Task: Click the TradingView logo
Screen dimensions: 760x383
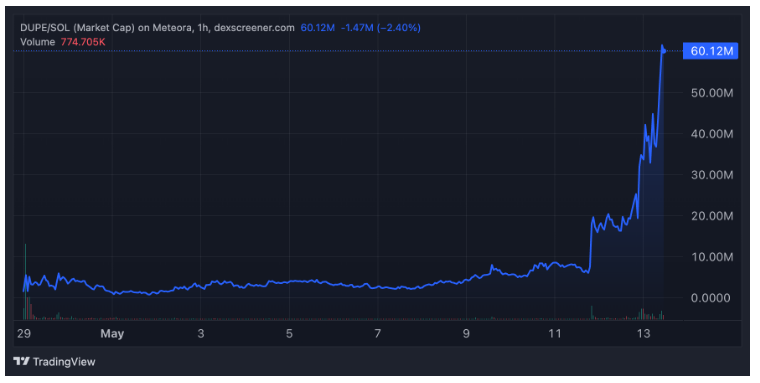Action: [x=21, y=362]
